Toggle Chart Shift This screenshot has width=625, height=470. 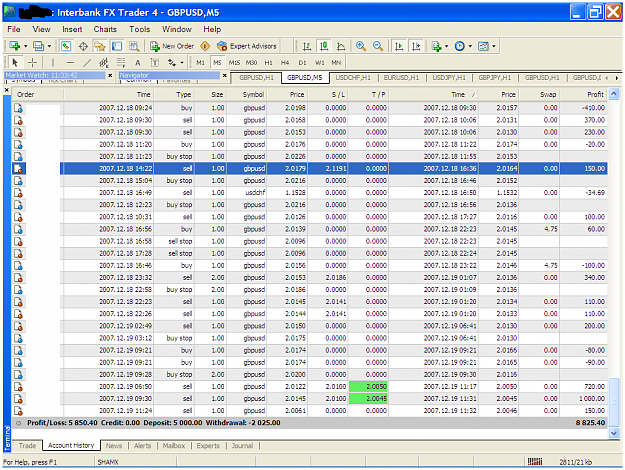click(x=416, y=46)
